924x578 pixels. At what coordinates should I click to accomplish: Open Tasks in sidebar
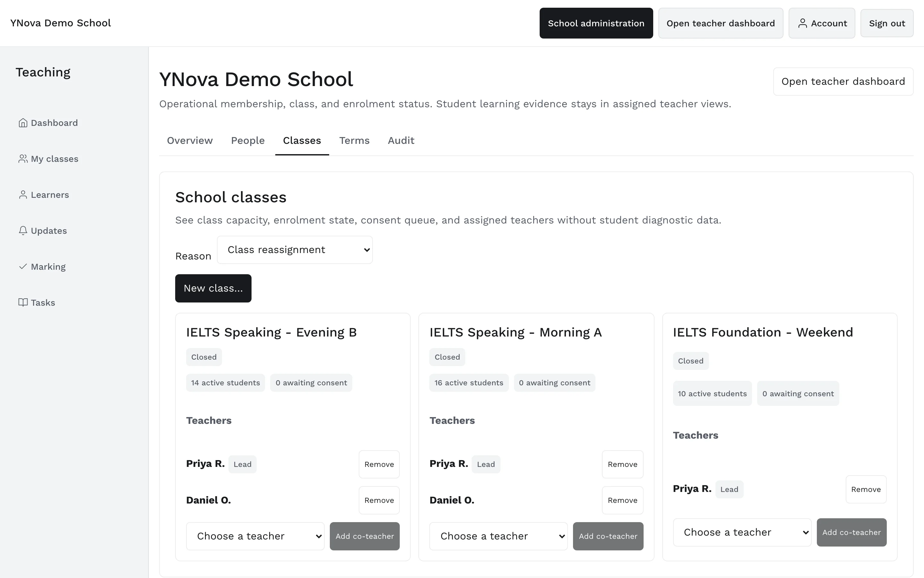[x=43, y=302]
